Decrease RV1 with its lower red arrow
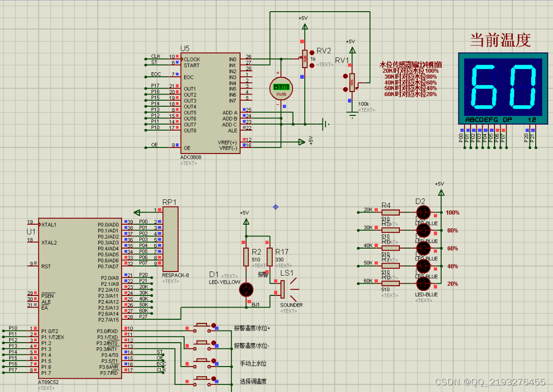 coord(345,89)
